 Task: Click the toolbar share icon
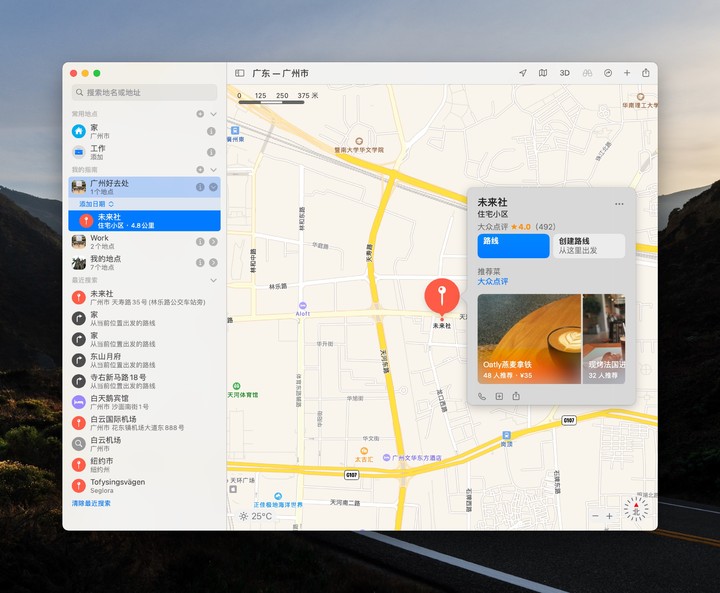[646, 73]
